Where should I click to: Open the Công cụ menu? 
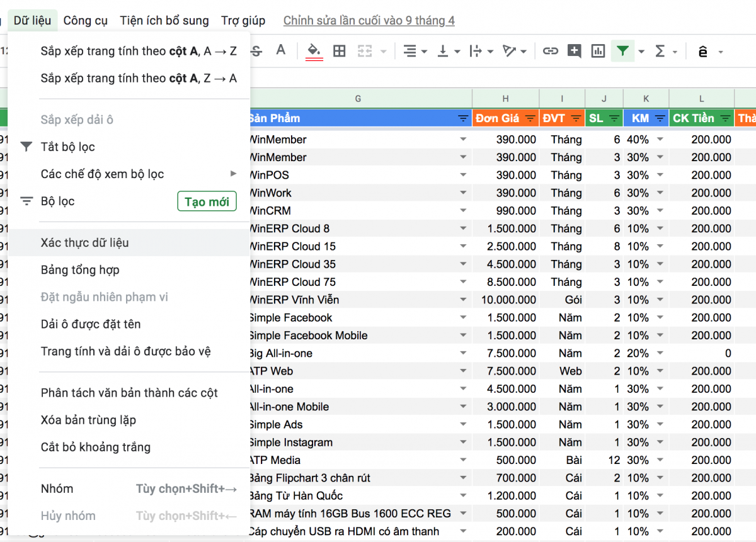tap(86, 21)
